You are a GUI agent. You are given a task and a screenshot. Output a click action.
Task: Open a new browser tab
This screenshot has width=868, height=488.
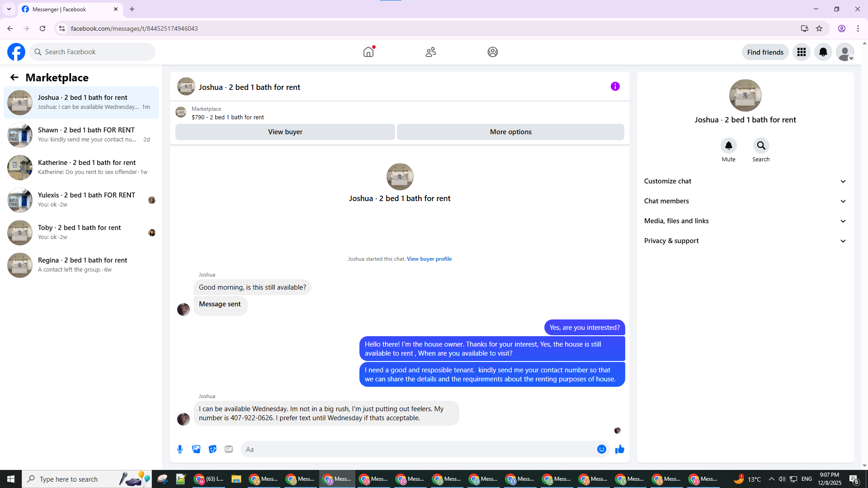[x=132, y=9]
